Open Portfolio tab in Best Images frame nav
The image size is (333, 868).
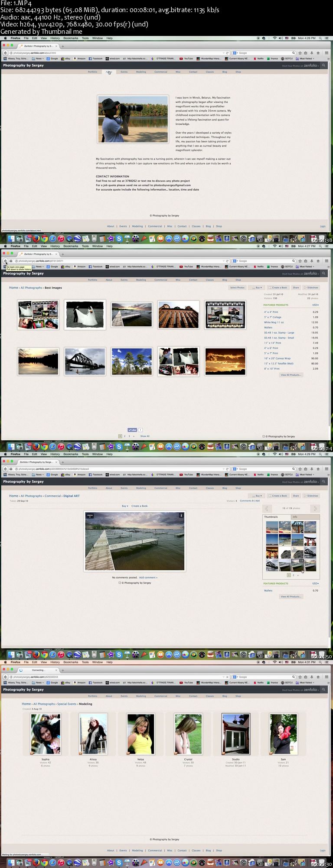92,280
